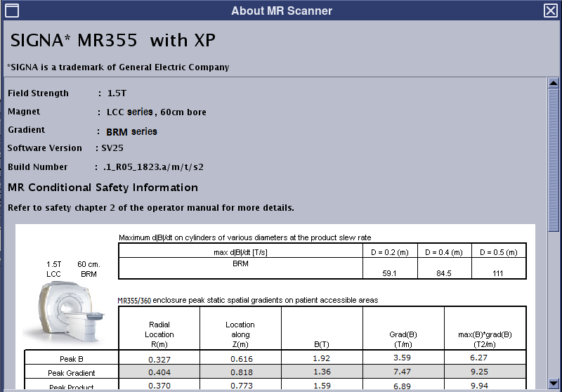Click the About MR Scanner title bar
Viewport: 562px width, 392px height.
(281, 11)
